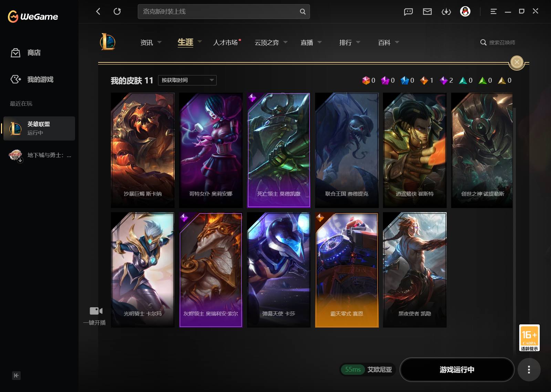This screenshot has width=551, height=392.
Task: Click the teal triangle counter icon
Action: 463,80
